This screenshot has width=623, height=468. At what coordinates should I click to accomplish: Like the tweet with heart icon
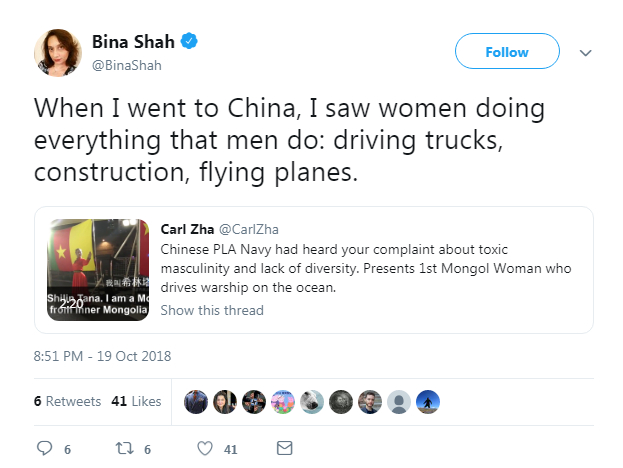pos(204,449)
